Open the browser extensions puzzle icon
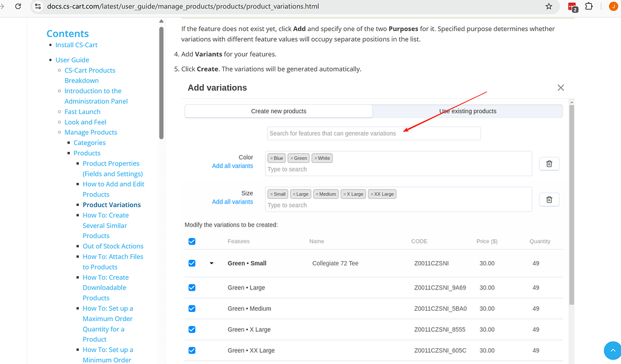 pos(589,7)
